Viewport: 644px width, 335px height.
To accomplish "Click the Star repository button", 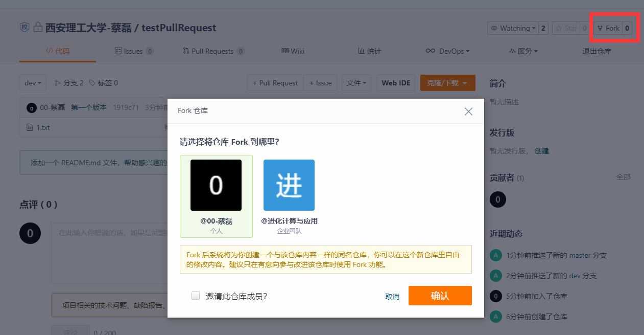I will click(566, 28).
